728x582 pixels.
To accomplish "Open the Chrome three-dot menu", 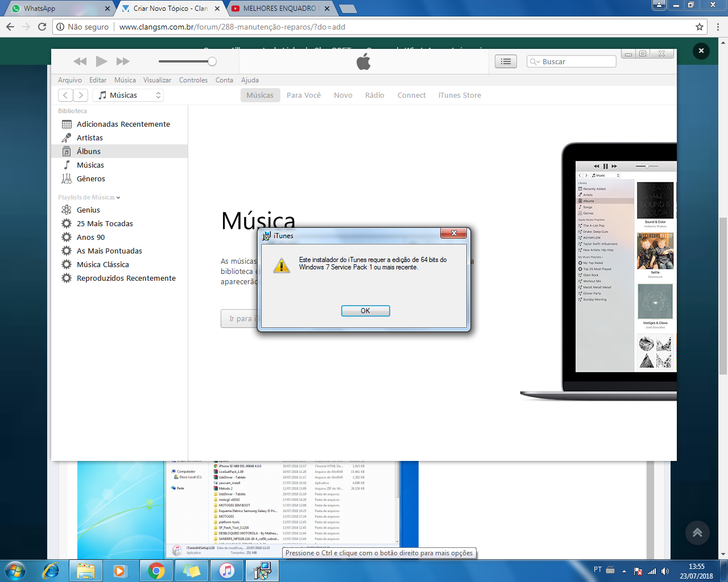I will tap(718, 27).
